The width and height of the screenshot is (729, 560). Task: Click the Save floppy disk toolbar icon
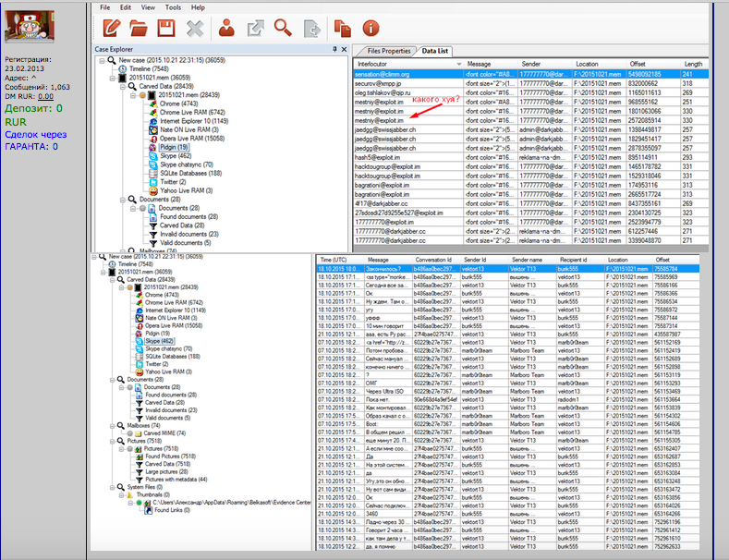[166, 28]
